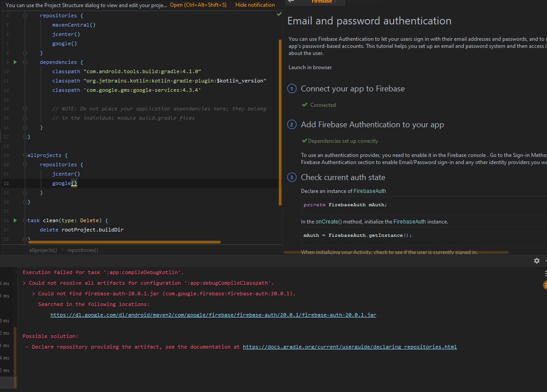
Task: Collapse allprojects block at line 19
Action: 25,155
